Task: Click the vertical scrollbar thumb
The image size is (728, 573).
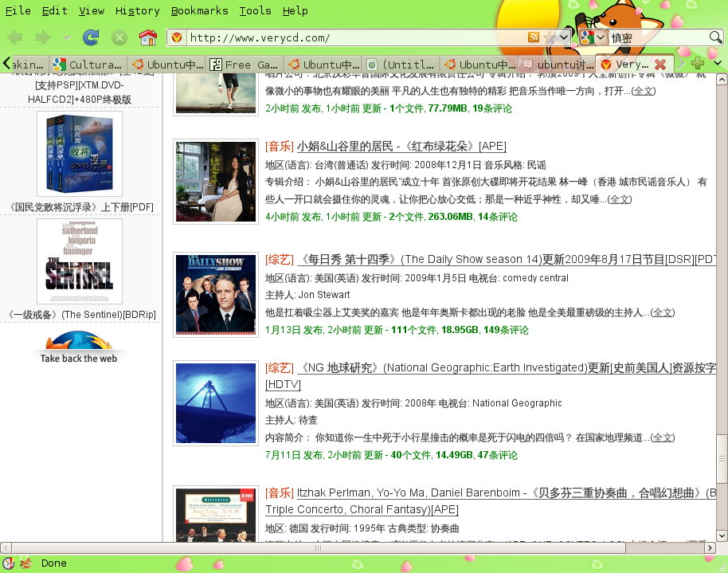Action: click(x=722, y=458)
